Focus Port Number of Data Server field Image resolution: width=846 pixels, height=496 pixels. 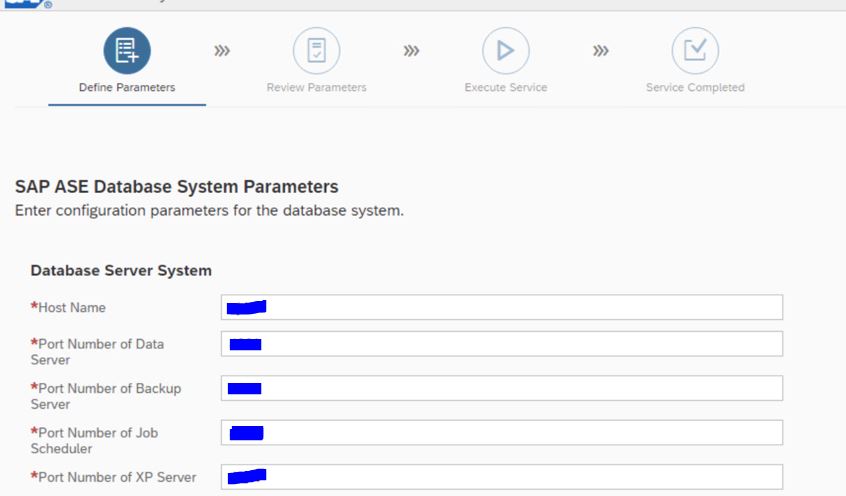point(502,344)
